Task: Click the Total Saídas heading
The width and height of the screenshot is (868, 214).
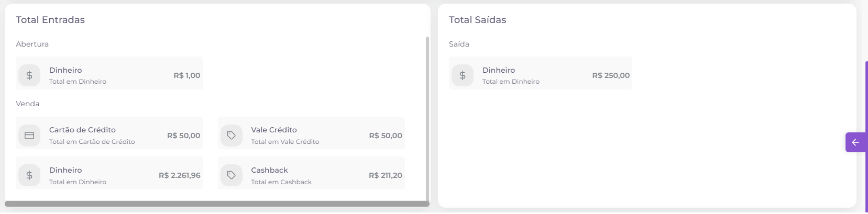Action: coord(477,20)
